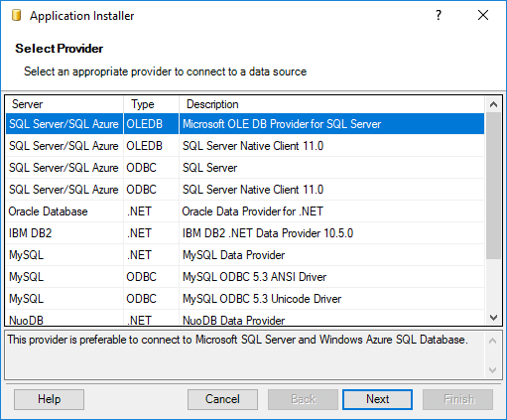Image resolution: width=507 pixels, height=420 pixels.
Task: Sort list by Server column header
Action: click(x=64, y=104)
